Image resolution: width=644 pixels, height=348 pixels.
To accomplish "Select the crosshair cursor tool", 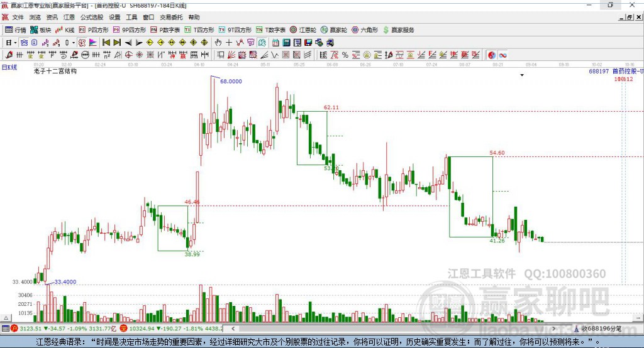I will pos(229,43).
